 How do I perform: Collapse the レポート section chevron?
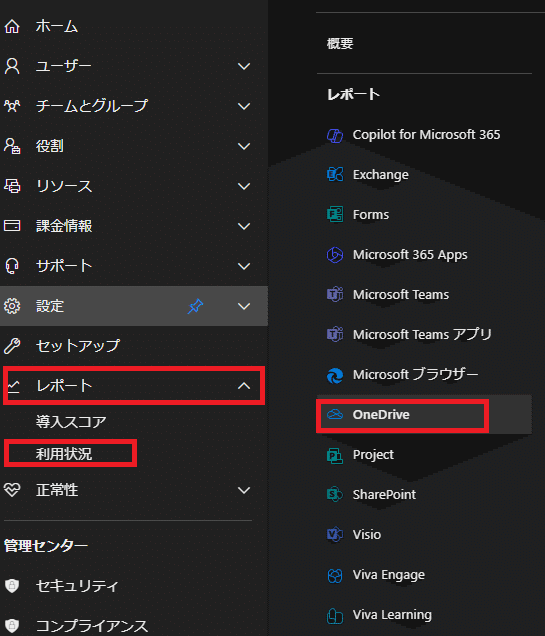click(244, 386)
